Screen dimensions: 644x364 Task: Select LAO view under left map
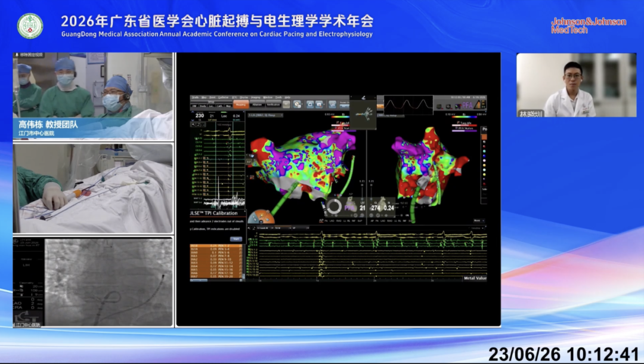pos(332,221)
